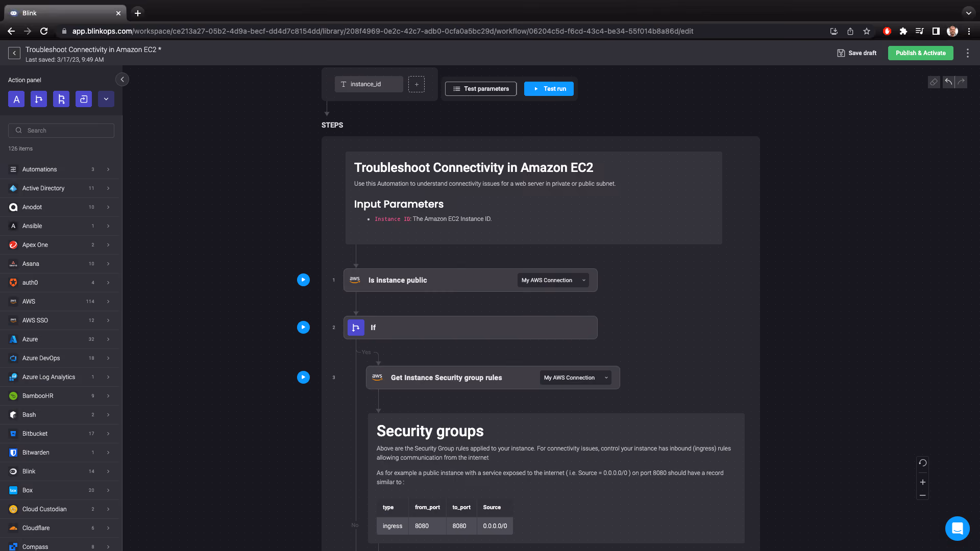Open more action types dropdown in Action panel
This screenshot has height=551, width=980.
pyautogui.click(x=106, y=99)
